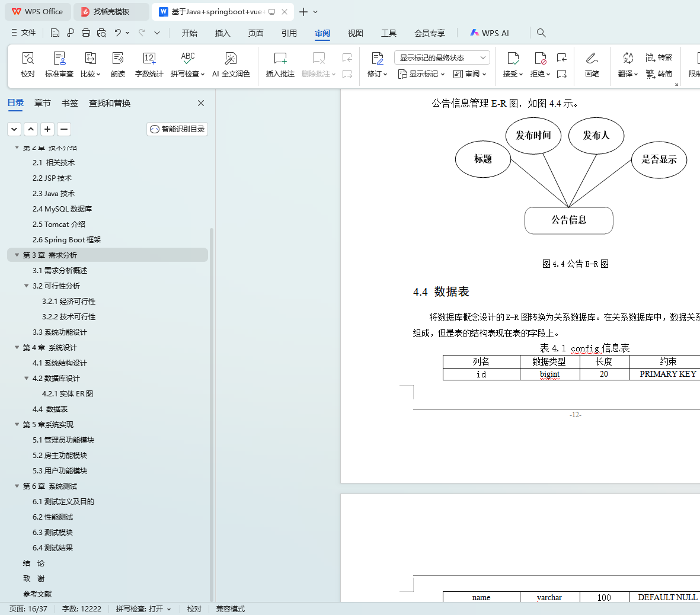Screen dimensions: 700x615
Task: Open 字数统计 word count
Action: pyautogui.click(x=149, y=64)
